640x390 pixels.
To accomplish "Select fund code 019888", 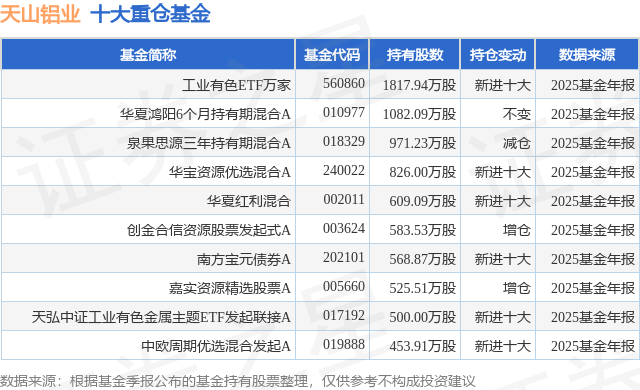I will 344,344.
